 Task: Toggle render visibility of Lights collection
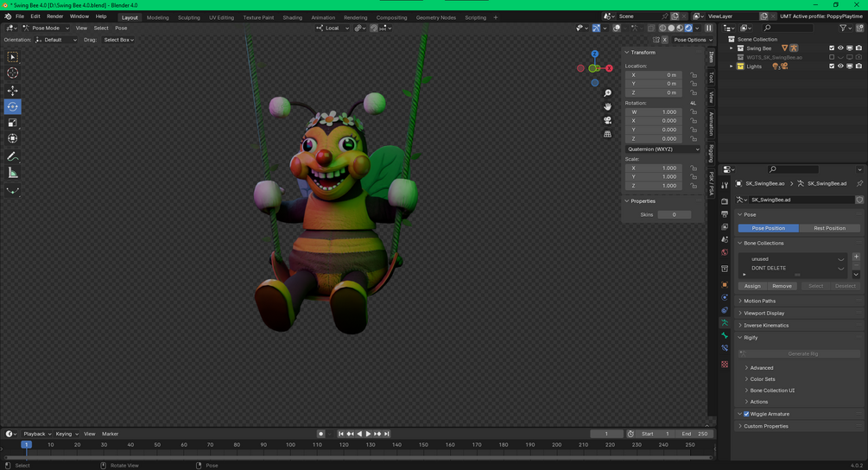point(858,67)
